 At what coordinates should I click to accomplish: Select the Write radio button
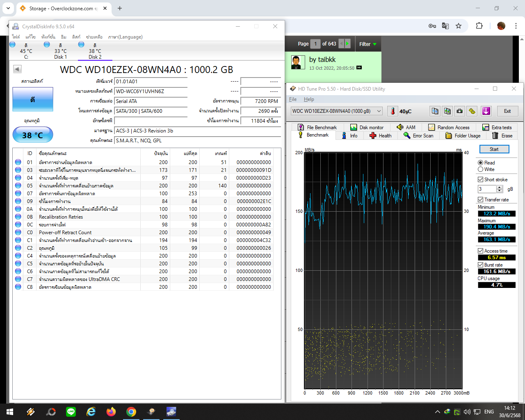480,169
